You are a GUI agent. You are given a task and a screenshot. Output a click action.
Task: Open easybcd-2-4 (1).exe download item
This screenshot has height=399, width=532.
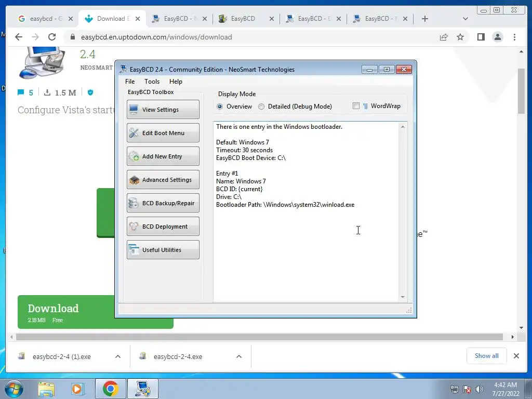(x=61, y=356)
